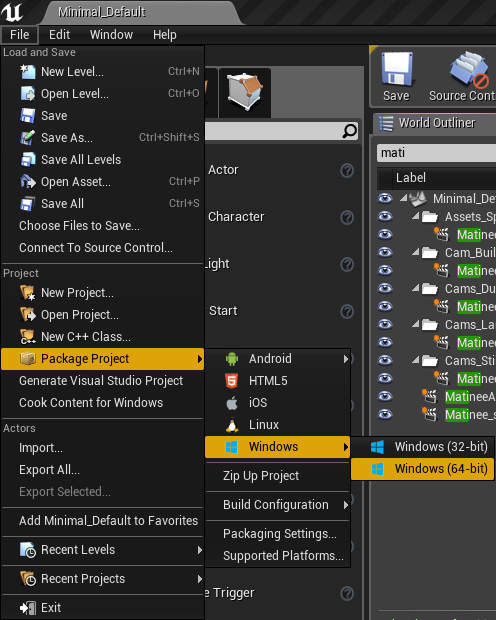Click the New Level document icon

click(28, 72)
